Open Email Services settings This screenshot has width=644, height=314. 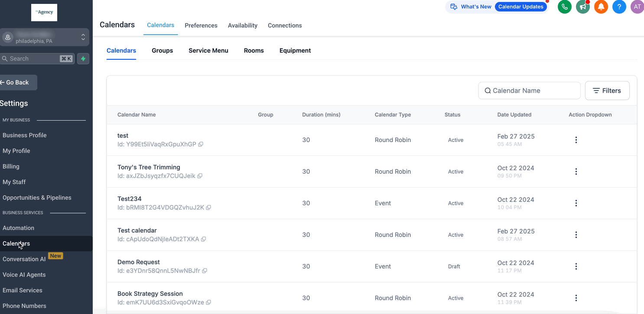point(23,290)
